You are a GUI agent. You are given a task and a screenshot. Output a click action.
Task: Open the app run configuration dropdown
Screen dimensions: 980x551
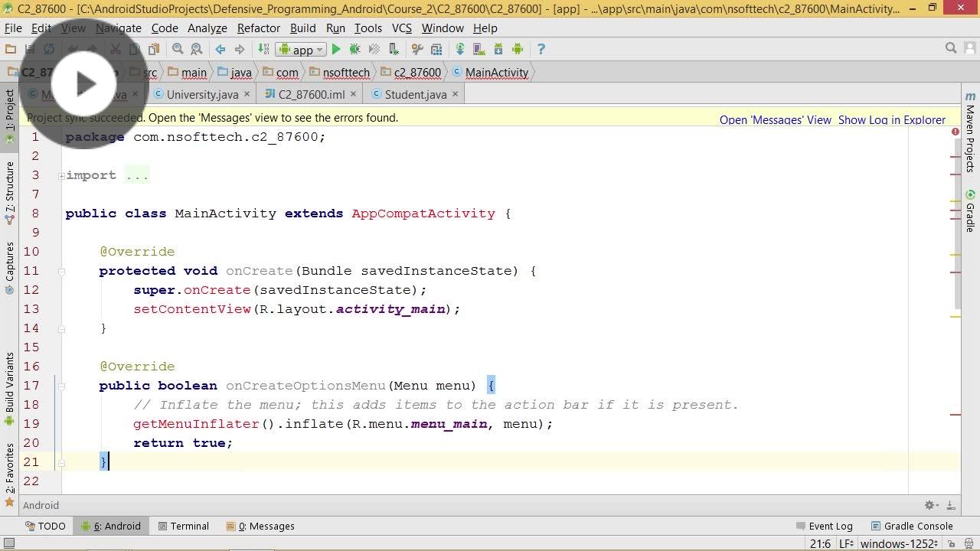pos(302,49)
